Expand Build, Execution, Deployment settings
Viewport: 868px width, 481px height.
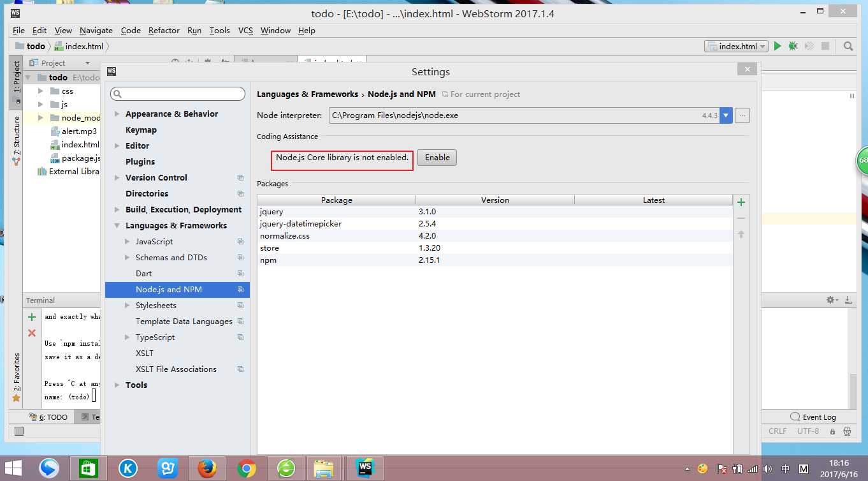coord(117,210)
